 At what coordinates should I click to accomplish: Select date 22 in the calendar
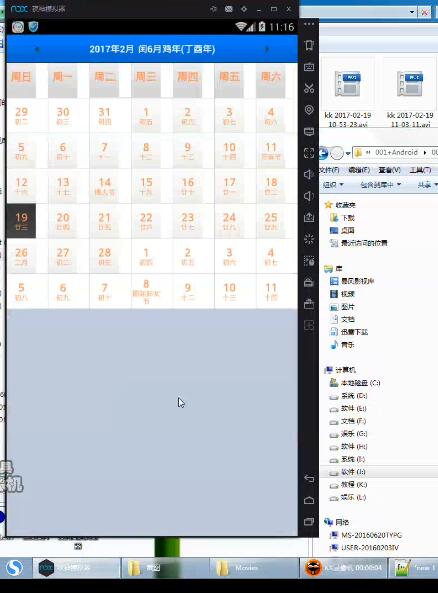(x=146, y=221)
